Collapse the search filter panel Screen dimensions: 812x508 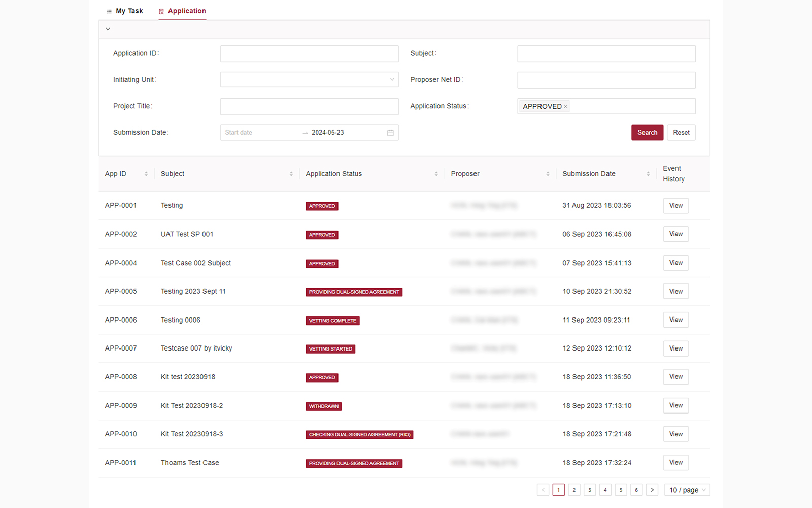(108, 29)
